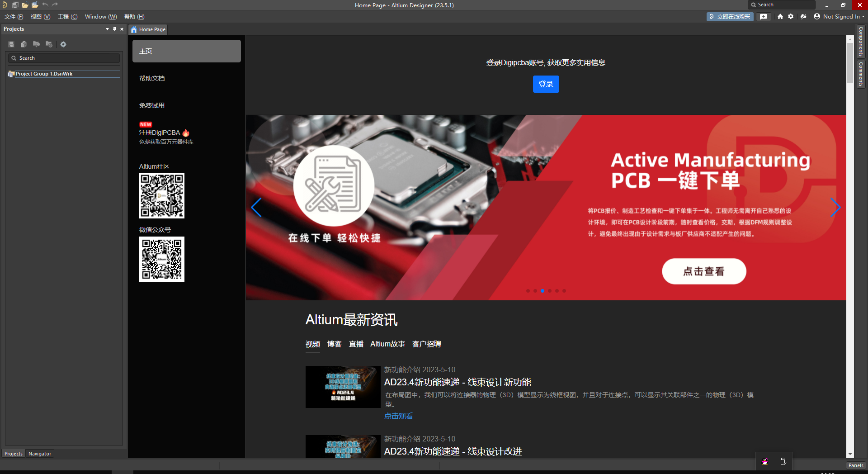Open the Preferences gear in the top-right toolbar

[791, 17]
